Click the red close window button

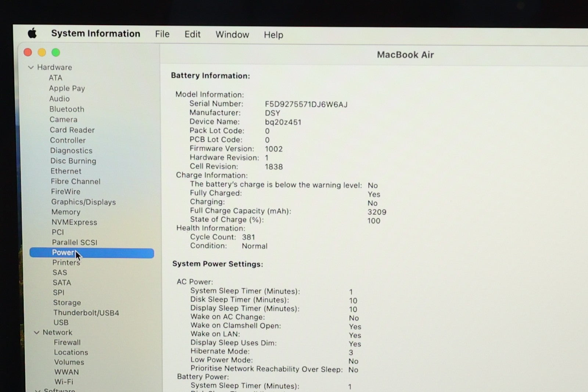pyautogui.click(x=28, y=52)
